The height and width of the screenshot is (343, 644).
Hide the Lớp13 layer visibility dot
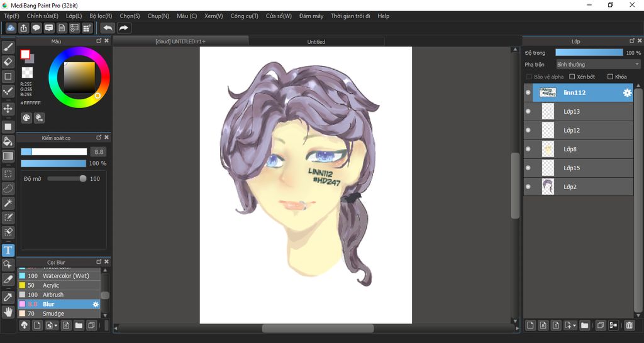[x=528, y=111]
